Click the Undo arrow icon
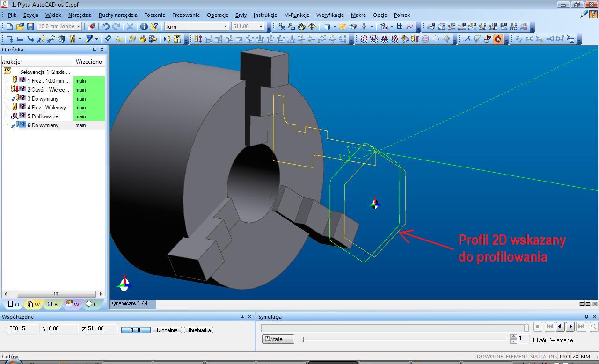This screenshot has height=364, width=599. (105, 26)
